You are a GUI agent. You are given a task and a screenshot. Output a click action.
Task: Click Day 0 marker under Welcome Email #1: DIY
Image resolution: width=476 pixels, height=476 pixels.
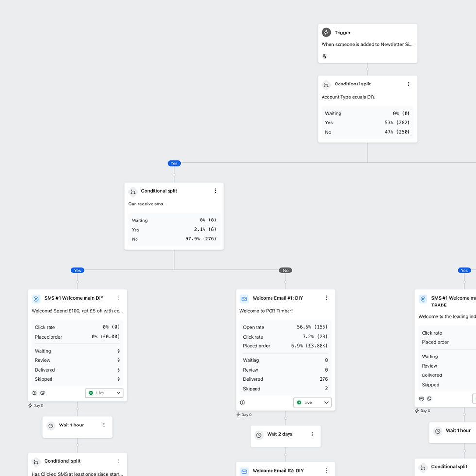coord(244,415)
